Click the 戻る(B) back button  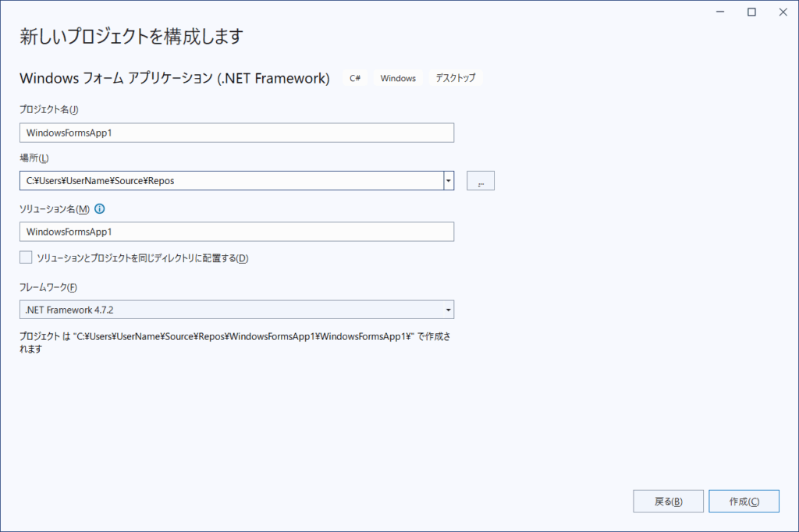pyautogui.click(x=668, y=502)
